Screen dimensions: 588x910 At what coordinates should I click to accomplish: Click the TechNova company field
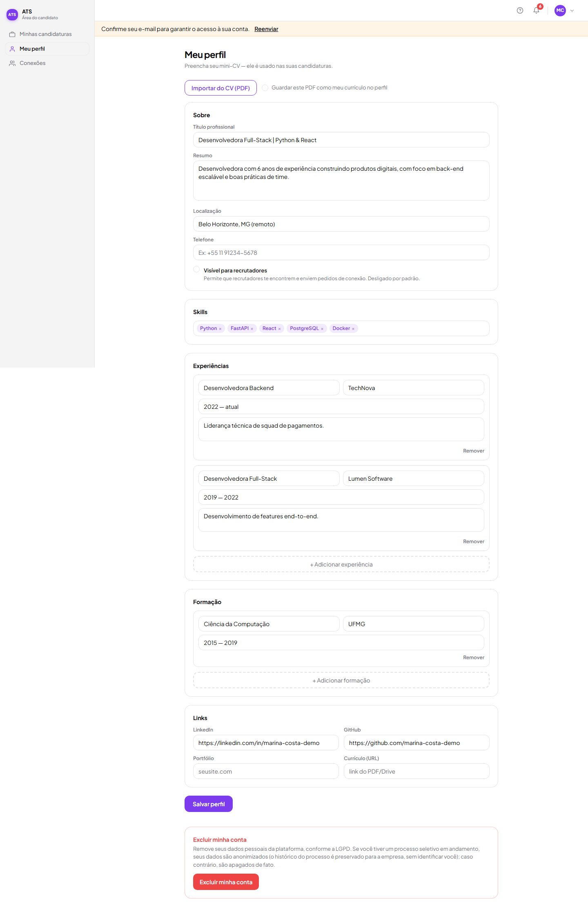414,388
